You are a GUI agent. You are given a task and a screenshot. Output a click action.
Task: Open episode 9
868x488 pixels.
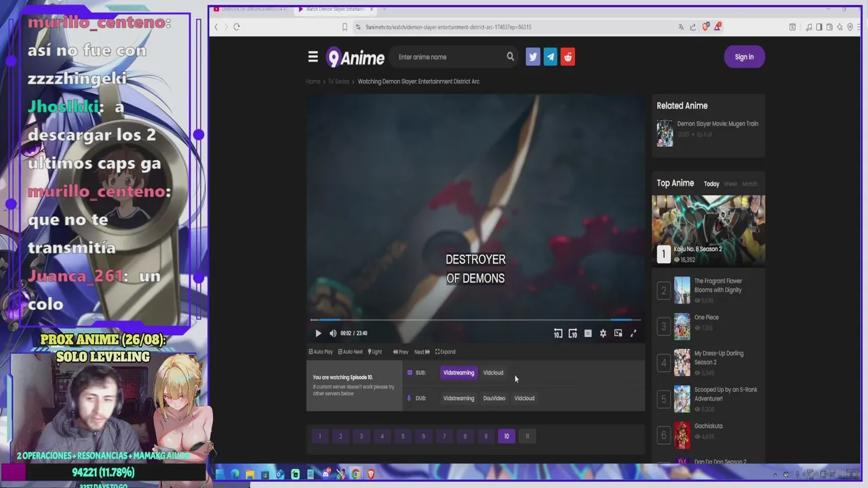486,436
